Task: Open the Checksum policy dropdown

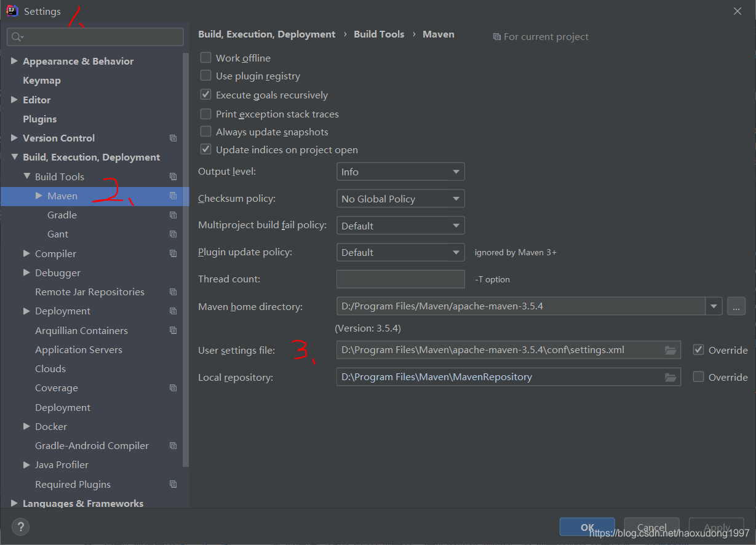Action: point(400,198)
